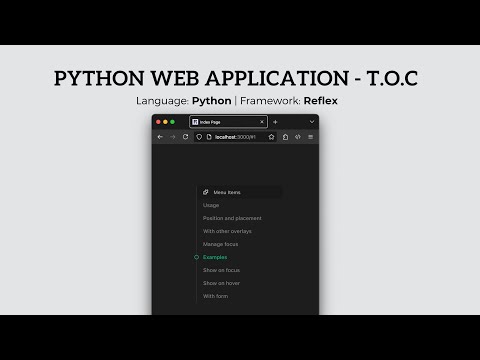Image resolution: width=480 pixels, height=360 pixels.
Task: Click the share icon in the toolbar
Action: 285,137
